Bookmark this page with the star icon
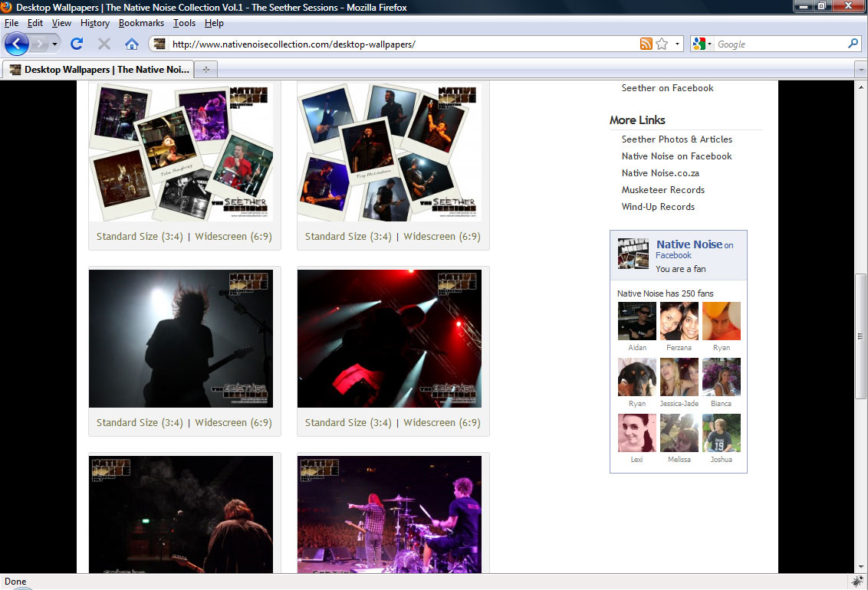Image resolution: width=868 pixels, height=590 pixels. pyautogui.click(x=662, y=44)
